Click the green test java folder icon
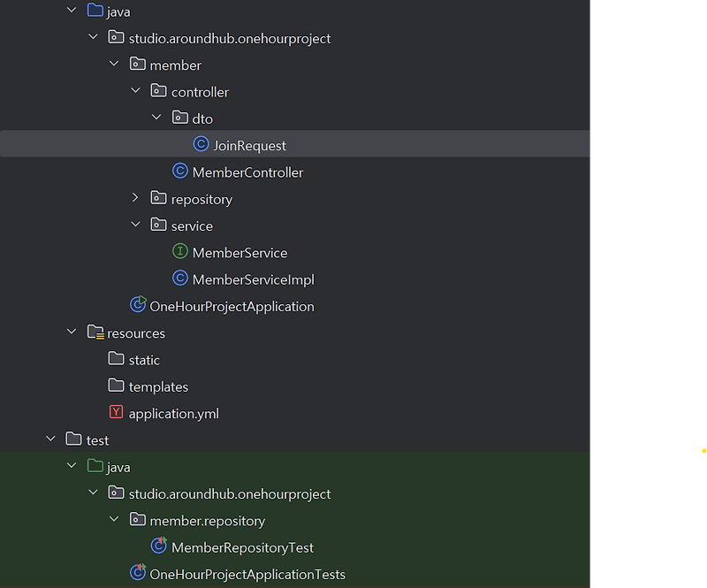Image resolution: width=707 pixels, height=588 pixels. [x=95, y=465]
